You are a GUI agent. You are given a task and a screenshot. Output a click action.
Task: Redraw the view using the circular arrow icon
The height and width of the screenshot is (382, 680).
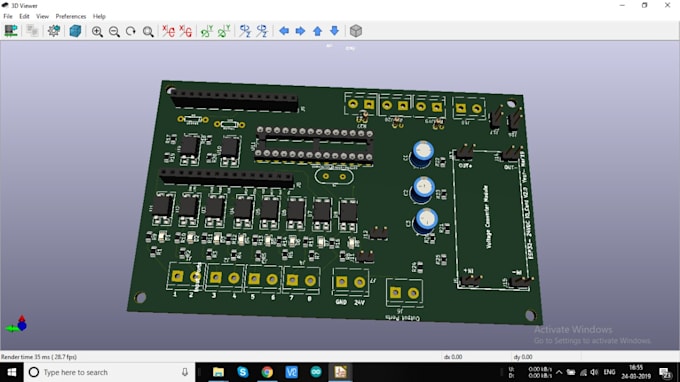coord(131,31)
